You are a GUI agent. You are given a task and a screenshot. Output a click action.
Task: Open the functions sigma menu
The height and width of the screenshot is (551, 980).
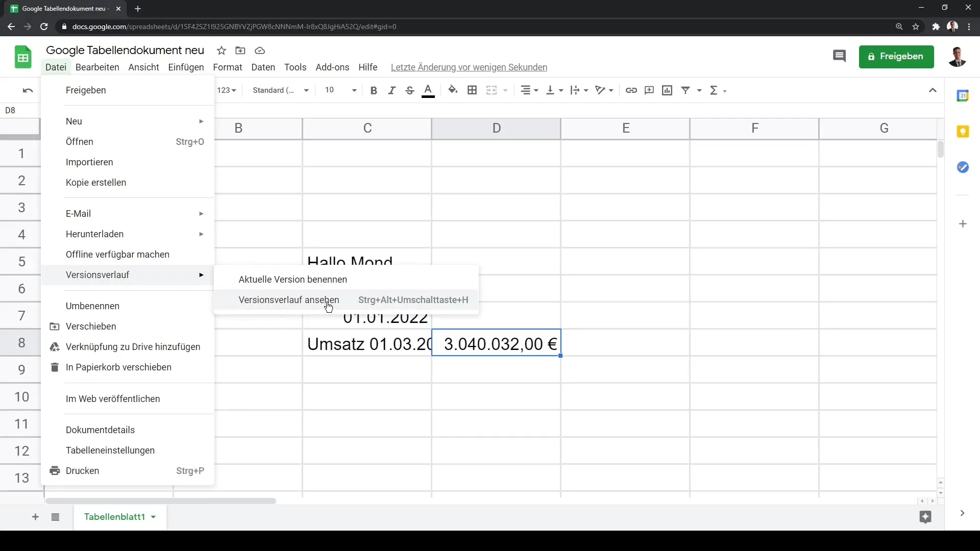pos(718,90)
